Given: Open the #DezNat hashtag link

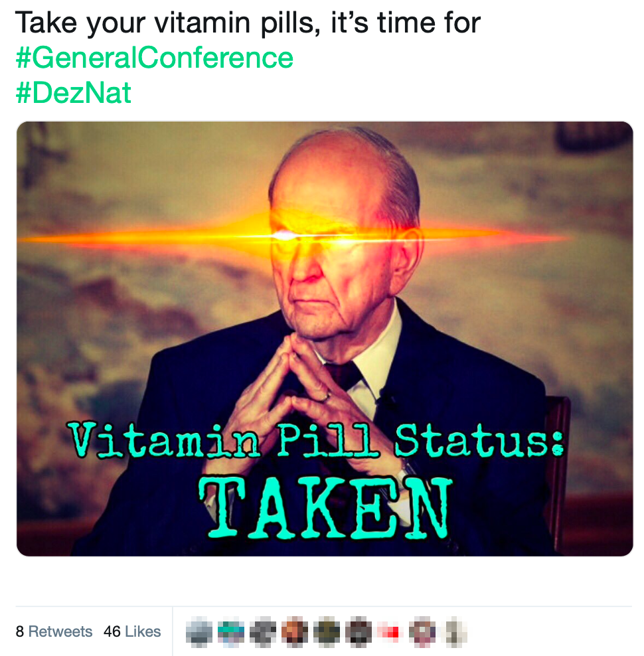Looking at the screenshot, I should pyautogui.click(x=73, y=92).
